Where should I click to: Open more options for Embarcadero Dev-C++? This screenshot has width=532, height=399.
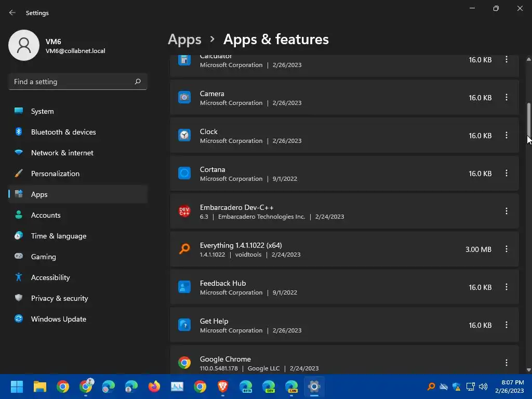tap(506, 211)
